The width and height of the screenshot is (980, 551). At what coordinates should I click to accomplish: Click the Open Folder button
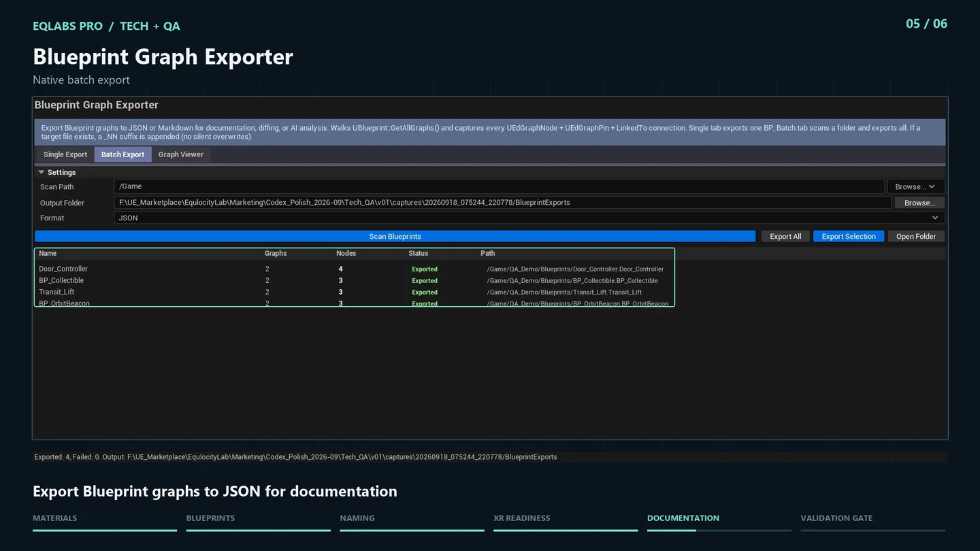click(x=916, y=237)
